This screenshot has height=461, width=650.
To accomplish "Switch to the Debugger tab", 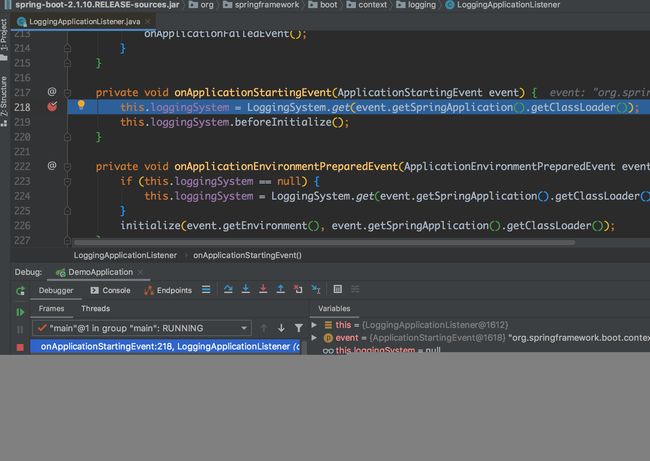I will point(56,291).
